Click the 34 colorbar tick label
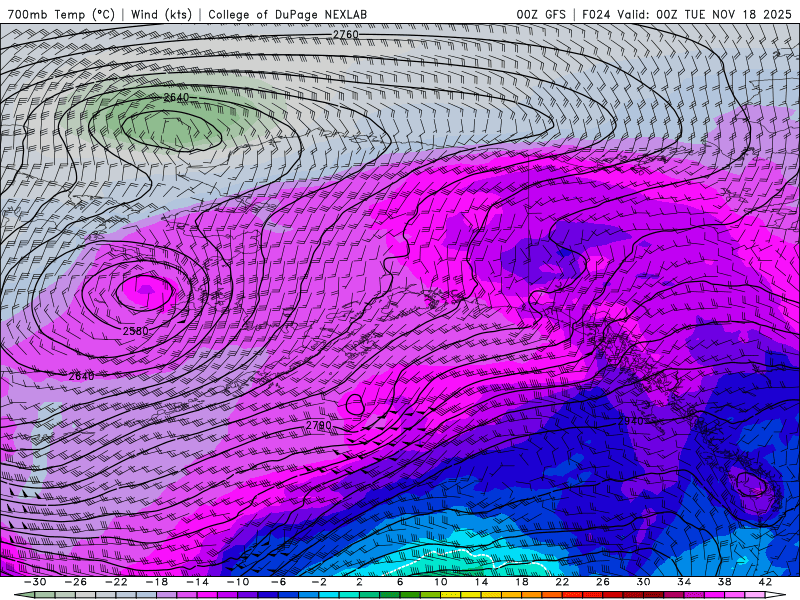The image size is (800, 600). click(x=684, y=582)
